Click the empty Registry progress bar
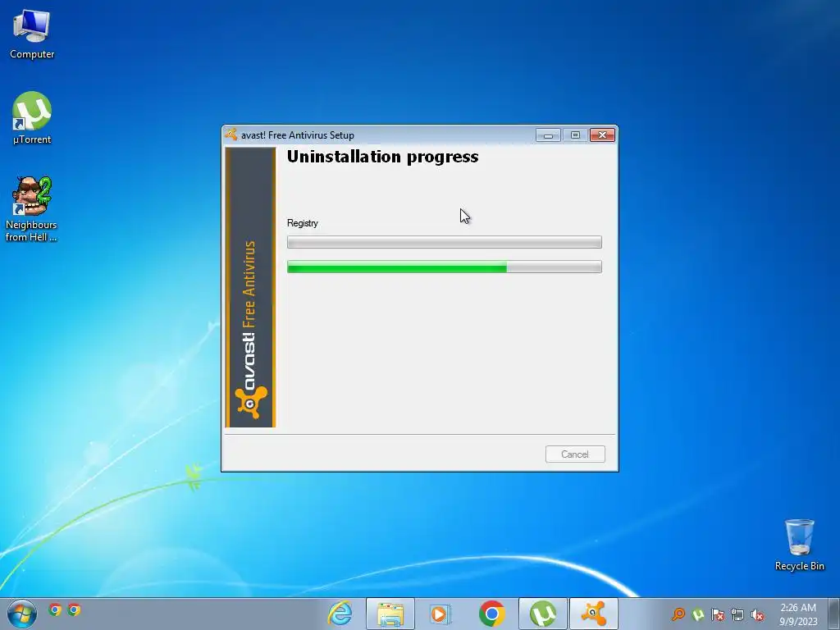840x630 pixels. coord(444,242)
